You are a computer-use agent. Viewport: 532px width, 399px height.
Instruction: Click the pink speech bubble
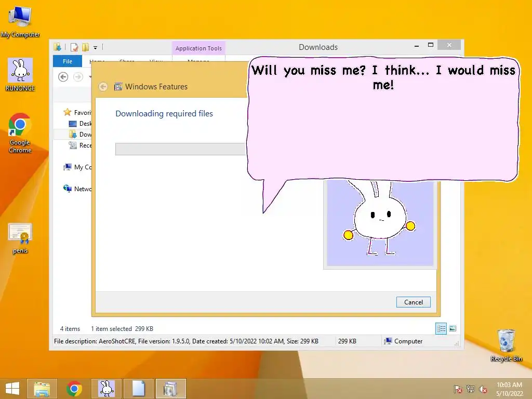point(383,119)
